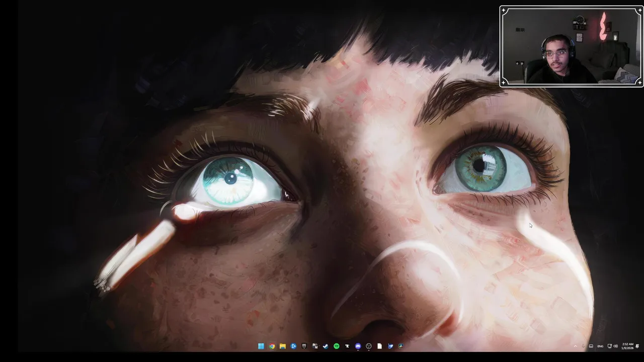Open the notification bell in the tray
Screen dimensions: 644x362
(637, 346)
